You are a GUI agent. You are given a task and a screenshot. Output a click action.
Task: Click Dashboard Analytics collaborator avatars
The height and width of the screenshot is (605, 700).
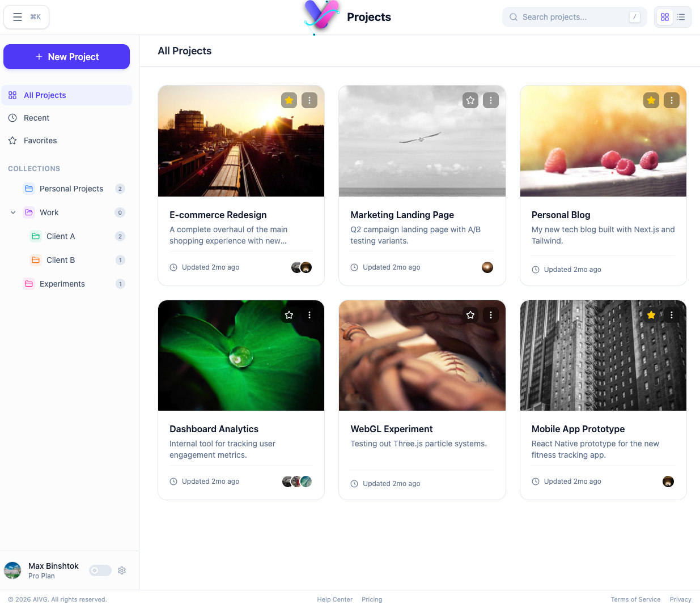click(297, 482)
